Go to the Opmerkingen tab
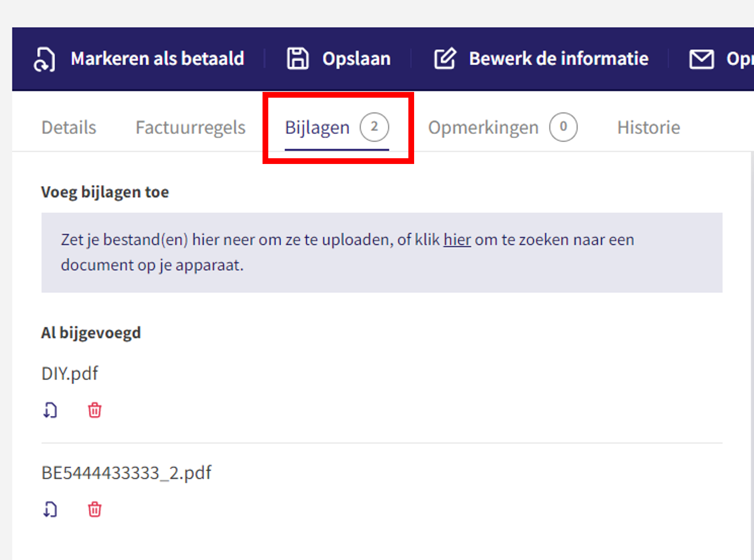 click(483, 127)
